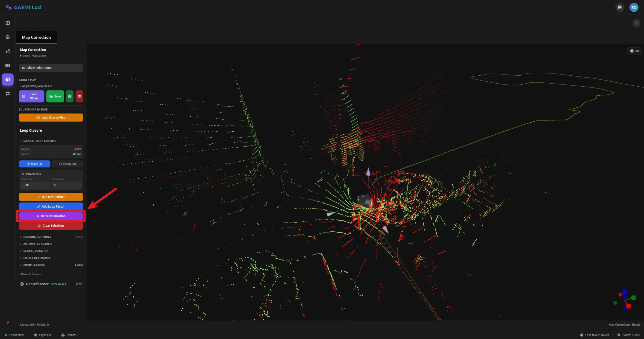This screenshot has width=644, height=339.
Task: Click the Load Source Map button
Action: [x=51, y=117]
